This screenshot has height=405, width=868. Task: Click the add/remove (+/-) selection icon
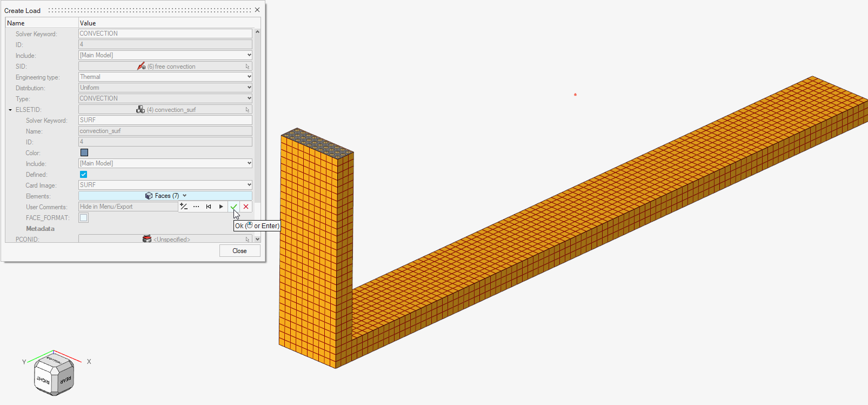(184, 207)
